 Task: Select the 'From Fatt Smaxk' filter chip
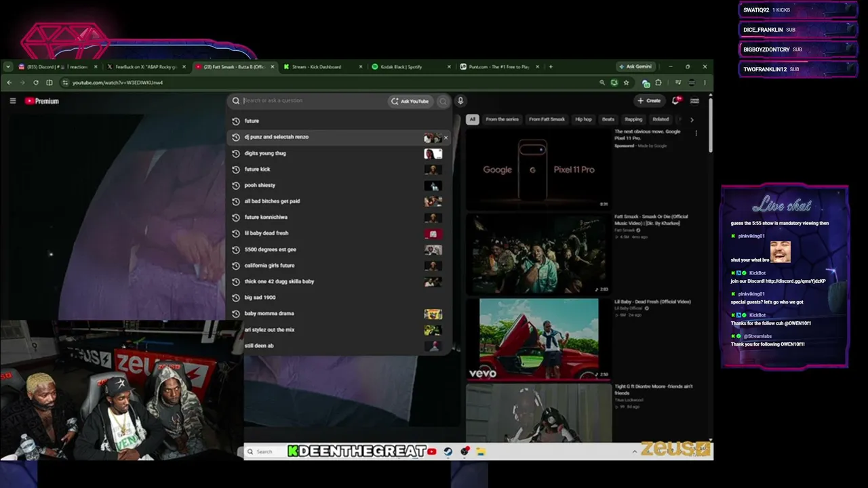547,119
